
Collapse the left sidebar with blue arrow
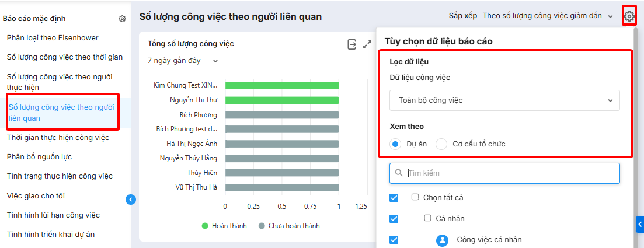(131, 200)
